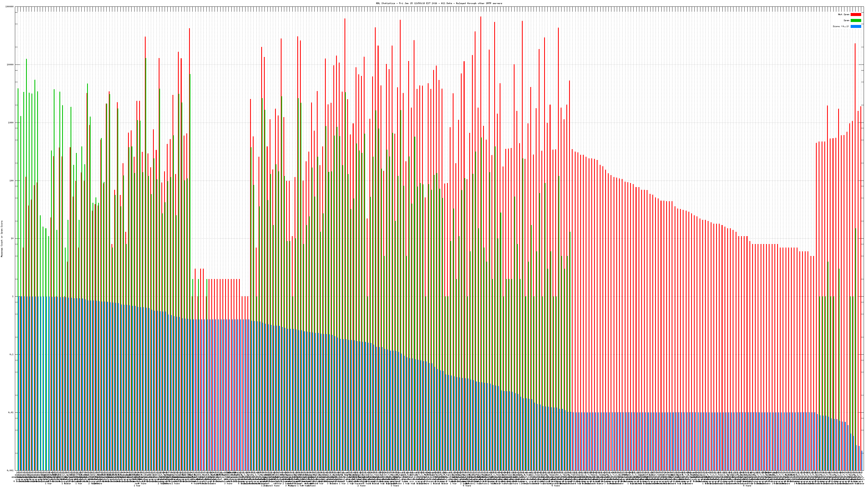868x488 pixels.
Task: Click the RBL Statistics chart title
Action: pos(439,3)
